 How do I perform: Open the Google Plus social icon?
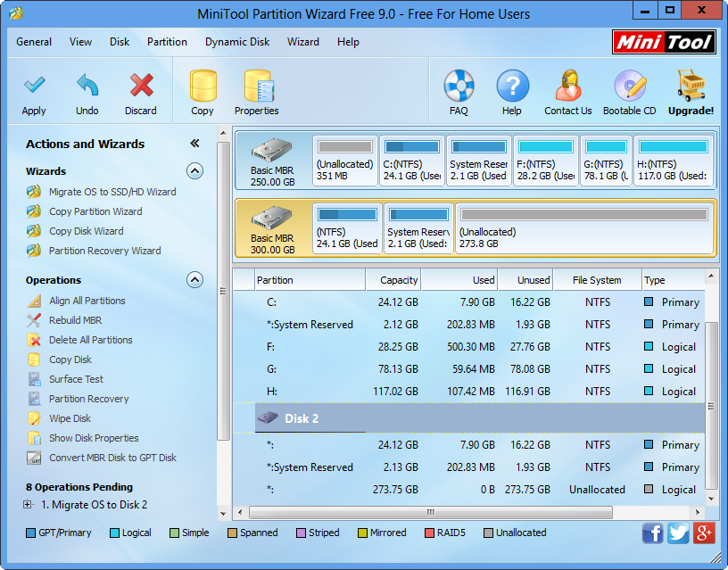click(x=704, y=533)
